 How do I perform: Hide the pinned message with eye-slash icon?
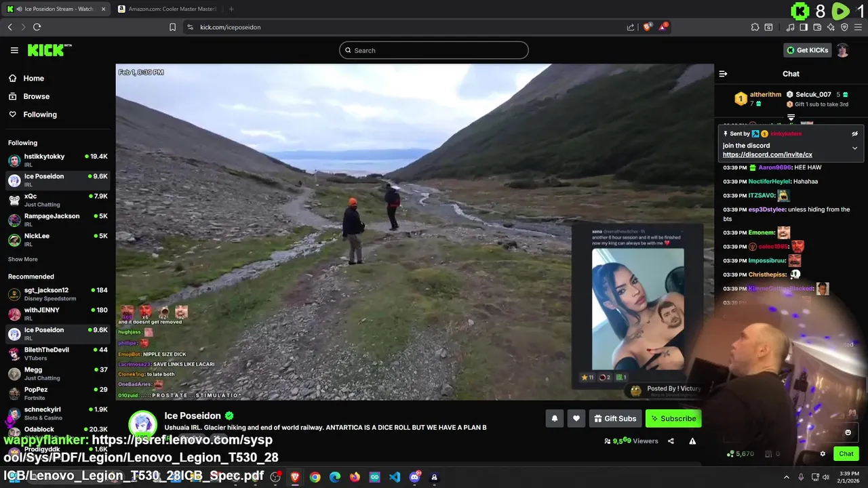click(x=854, y=134)
